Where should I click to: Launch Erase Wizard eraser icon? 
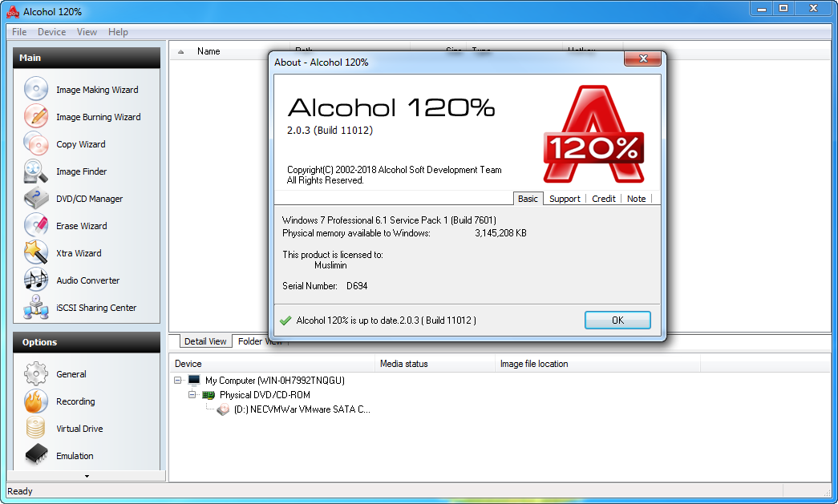tap(36, 225)
